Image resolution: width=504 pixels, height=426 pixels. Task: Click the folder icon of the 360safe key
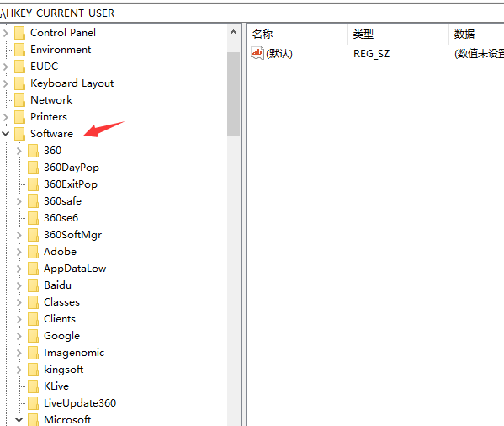[x=33, y=201]
